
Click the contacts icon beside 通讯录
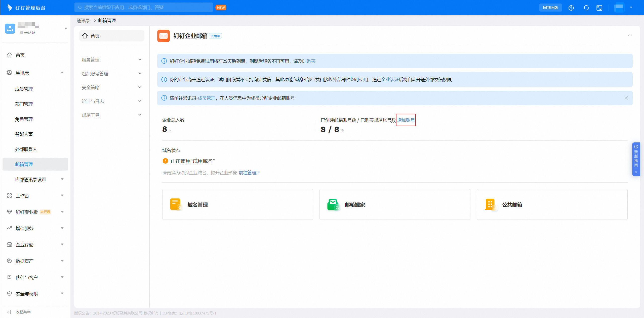pyautogui.click(x=9, y=73)
